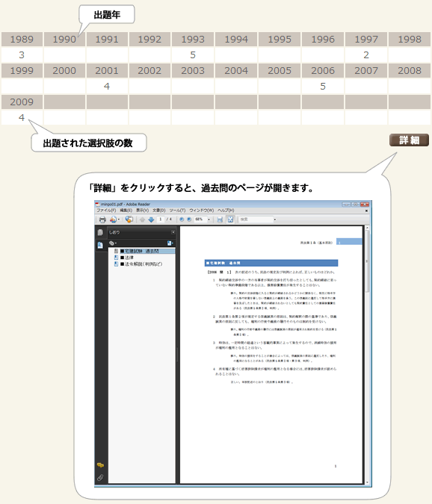Click the count 5 under 2006

coord(323,86)
